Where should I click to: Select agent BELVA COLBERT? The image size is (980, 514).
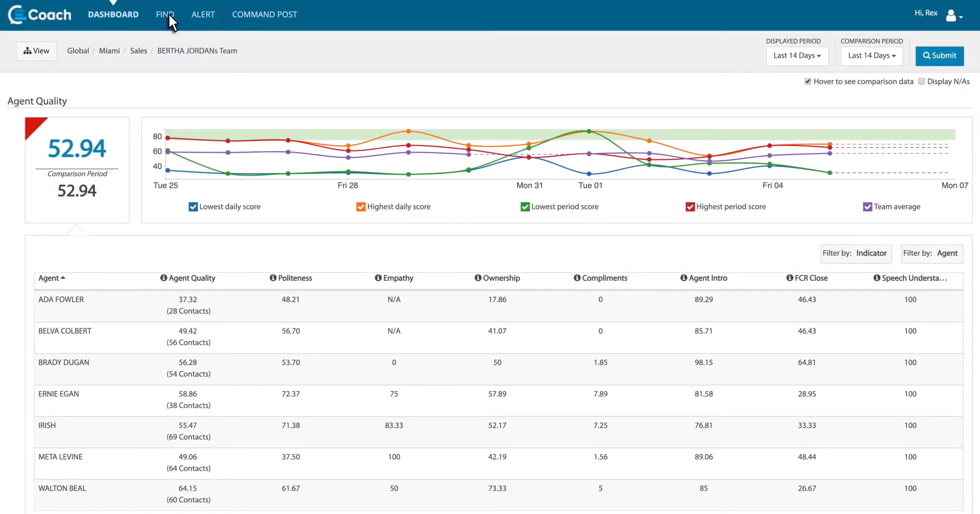click(65, 331)
